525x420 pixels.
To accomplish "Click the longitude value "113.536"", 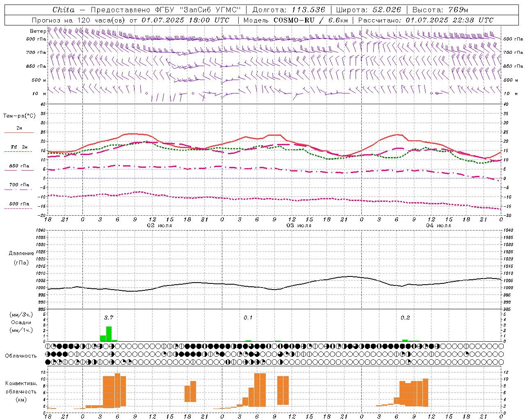I will (x=308, y=10).
